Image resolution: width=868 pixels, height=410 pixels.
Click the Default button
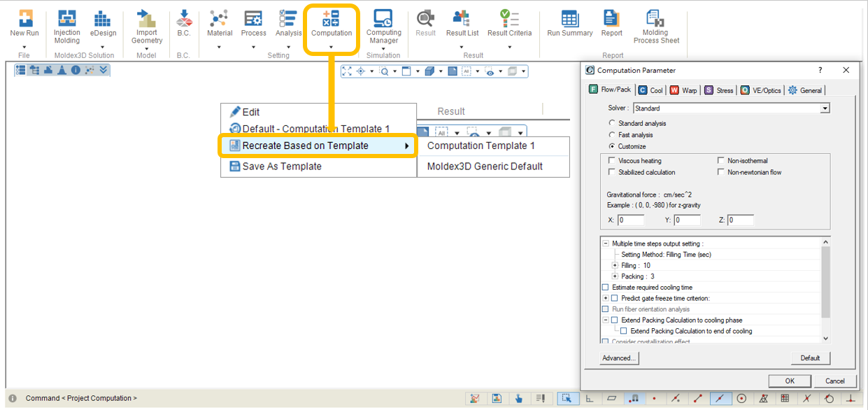810,358
